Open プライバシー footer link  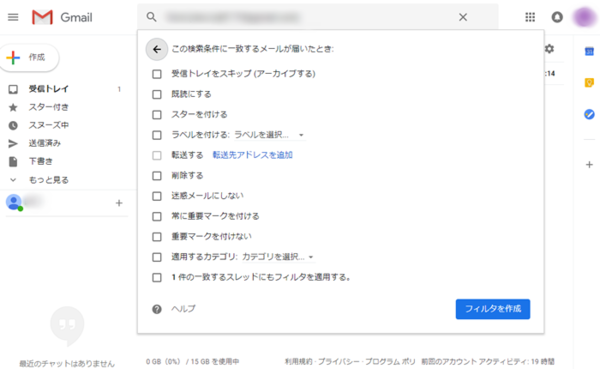point(339,361)
